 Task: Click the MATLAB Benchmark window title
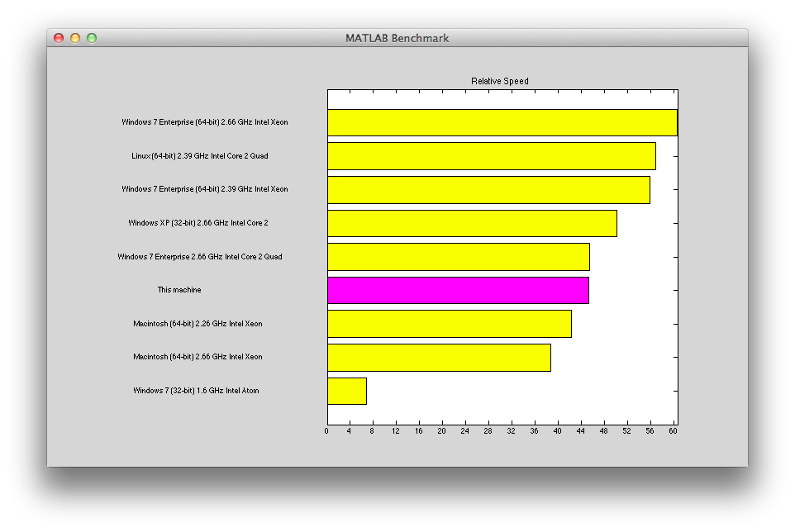click(x=397, y=39)
